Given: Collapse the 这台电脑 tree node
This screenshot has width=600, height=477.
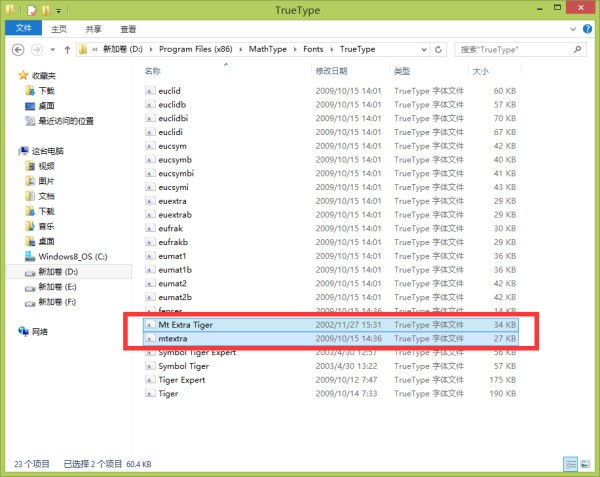Looking at the screenshot, I should [12, 152].
